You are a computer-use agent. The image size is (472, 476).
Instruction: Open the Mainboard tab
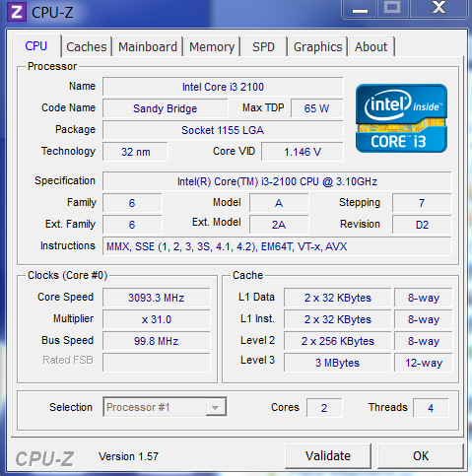(x=148, y=47)
